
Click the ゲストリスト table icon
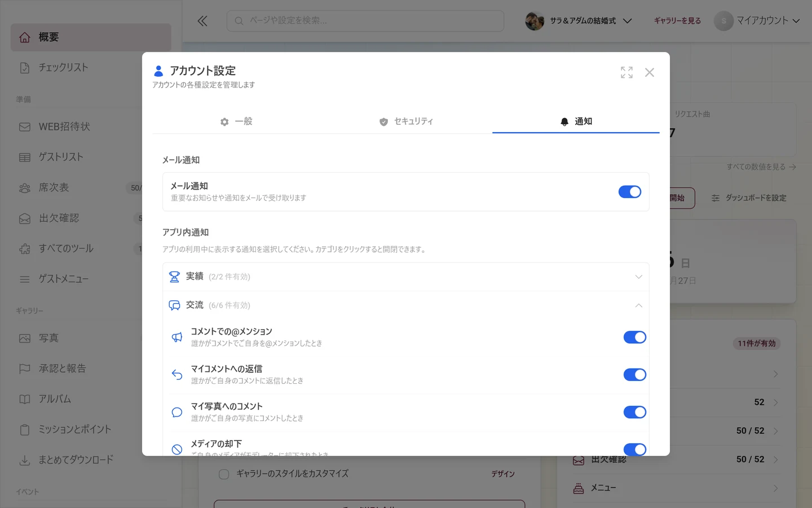(25, 157)
